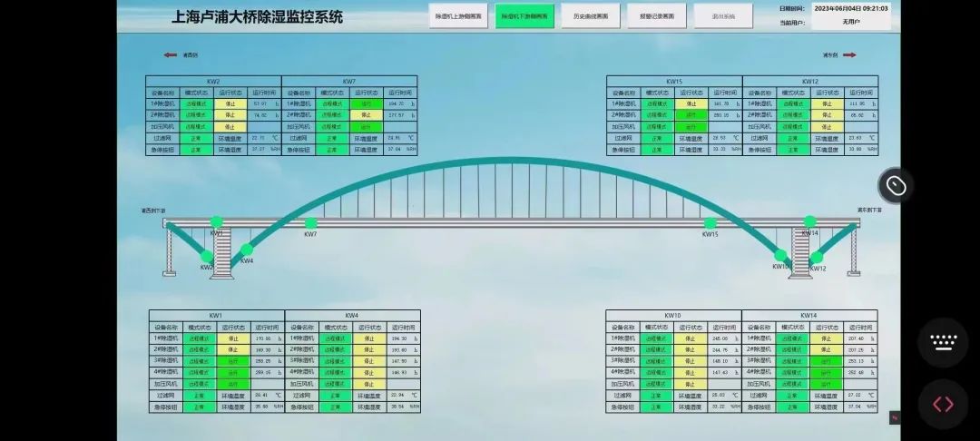Viewport: 980px width, 441px height.
Task: Click KW14 3#除湿机 green running status
Action: coord(827,360)
